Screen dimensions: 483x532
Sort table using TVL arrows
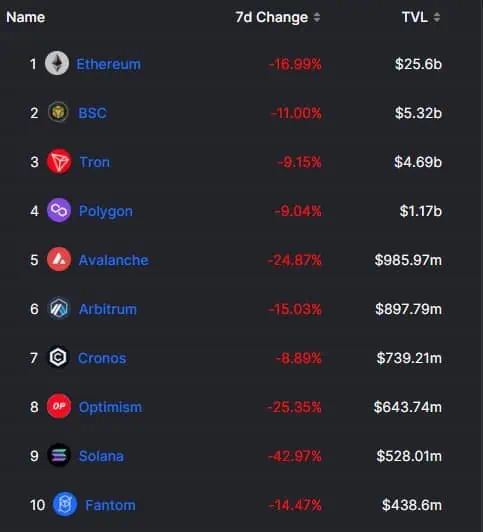click(x=437, y=17)
